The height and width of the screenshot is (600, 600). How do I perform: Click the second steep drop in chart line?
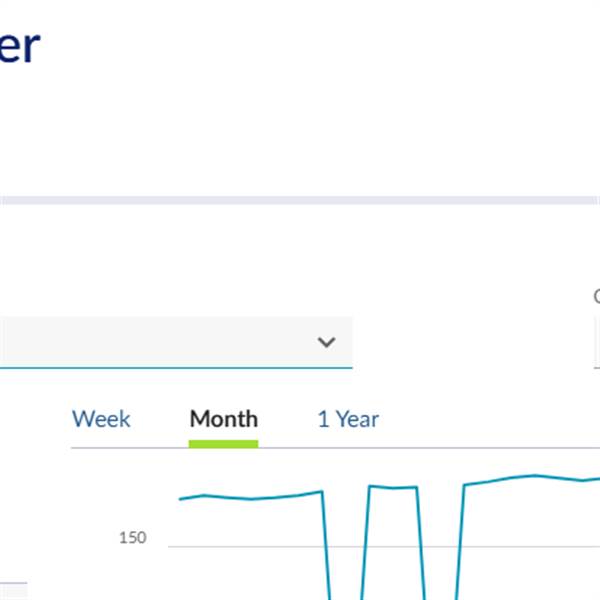(x=421, y=543)
